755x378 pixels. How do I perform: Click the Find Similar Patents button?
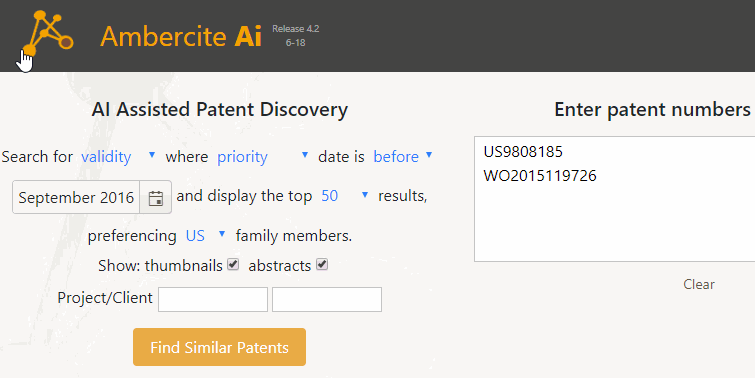coord(220,347)
